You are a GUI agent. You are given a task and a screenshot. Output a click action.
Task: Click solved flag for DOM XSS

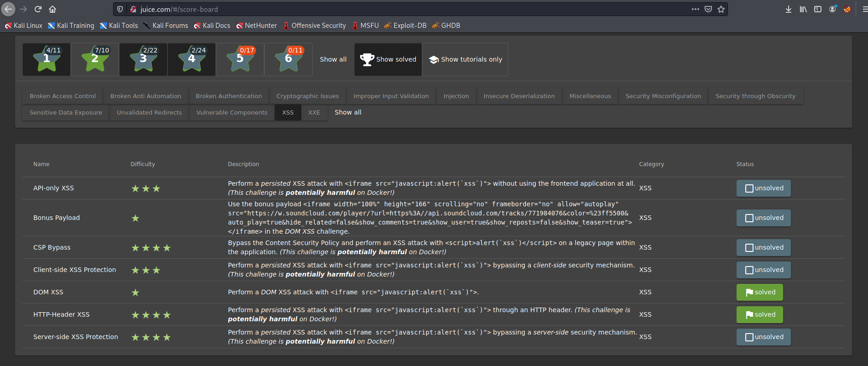pyautogui.click(x=760, y=292)
